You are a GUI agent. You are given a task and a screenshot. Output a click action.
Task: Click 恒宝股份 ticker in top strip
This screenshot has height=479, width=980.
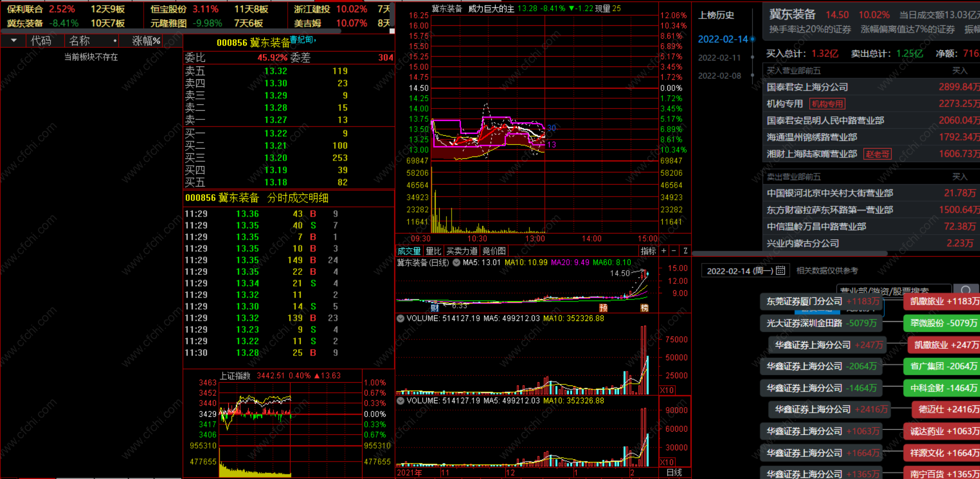(x=168, y=9)
